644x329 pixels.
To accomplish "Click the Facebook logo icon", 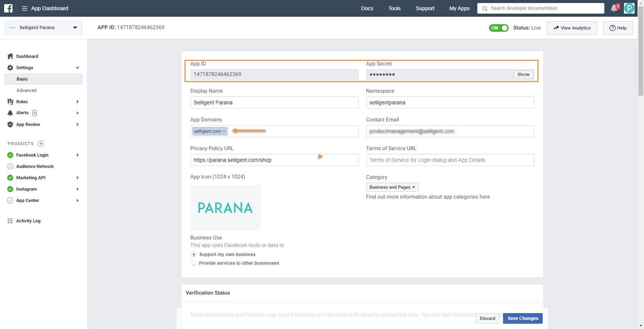I will pyautogui.click(x=8, y=8).
